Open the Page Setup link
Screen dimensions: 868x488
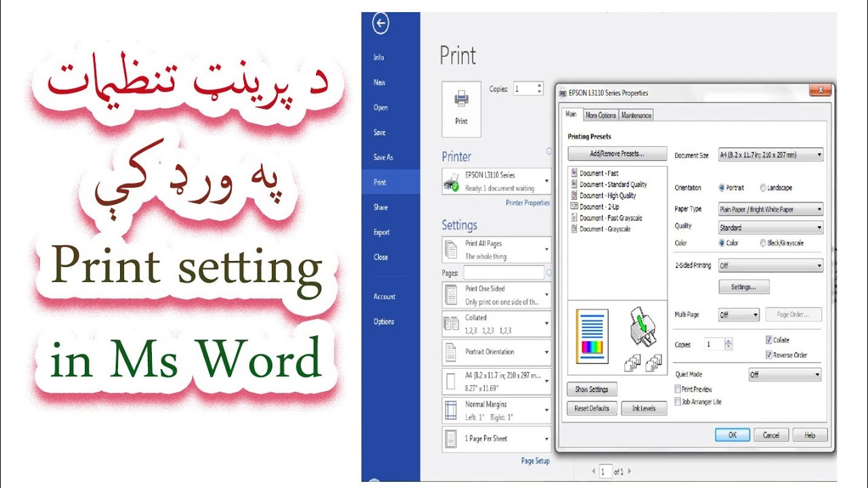pos(535,461)
